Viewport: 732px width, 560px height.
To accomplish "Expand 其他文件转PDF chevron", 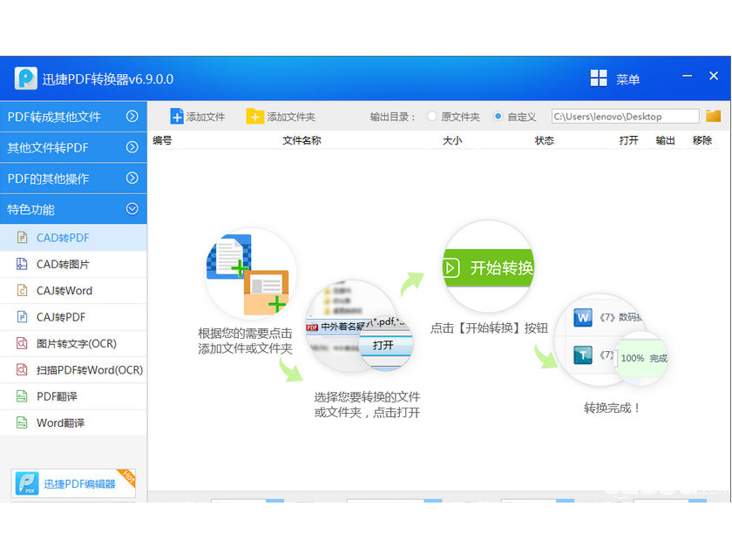I will click(x=132, y=147).
